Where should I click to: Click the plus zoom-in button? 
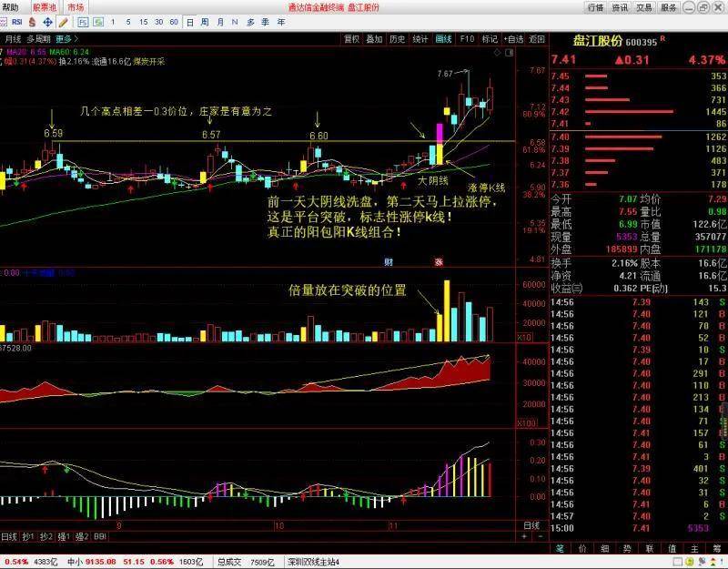click(x=525, y=536)
